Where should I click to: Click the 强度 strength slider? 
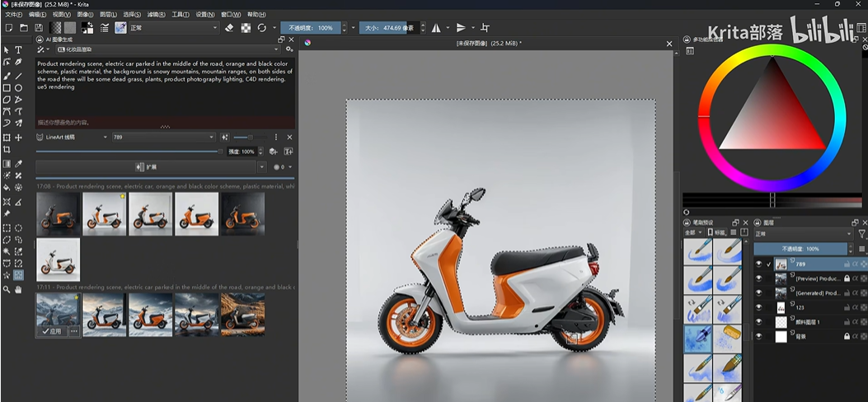[x=129, y=152]
